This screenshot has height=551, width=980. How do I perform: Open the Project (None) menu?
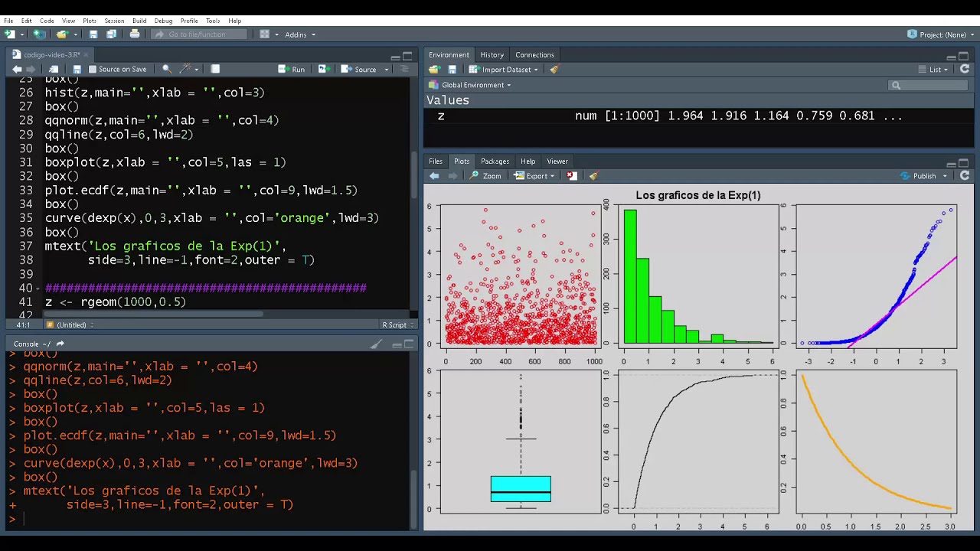click(941, 34)
